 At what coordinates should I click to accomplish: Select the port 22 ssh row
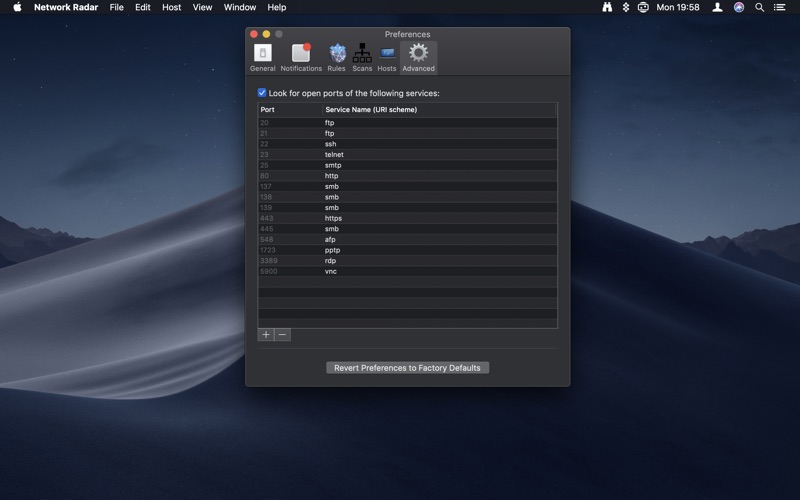tap(407, 144)
